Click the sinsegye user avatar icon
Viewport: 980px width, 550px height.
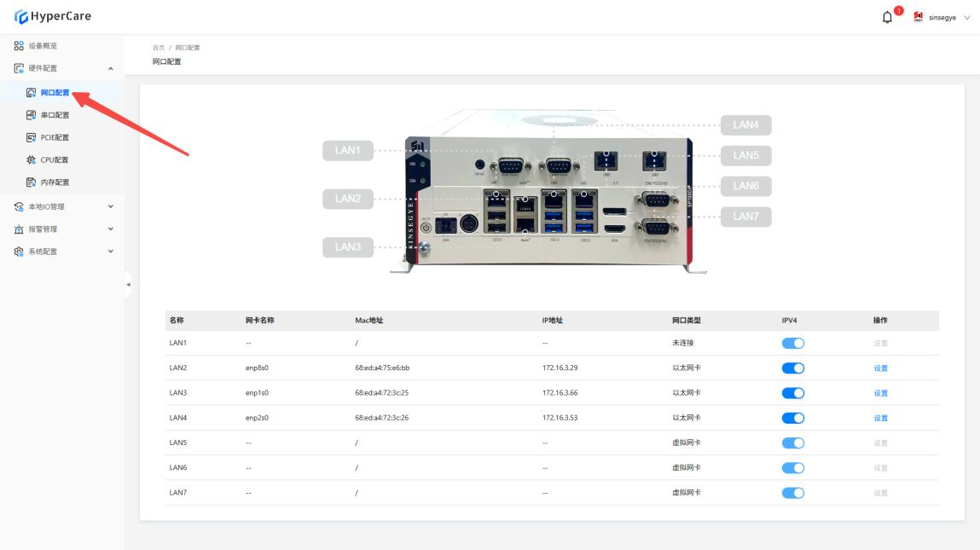(918, 17)
